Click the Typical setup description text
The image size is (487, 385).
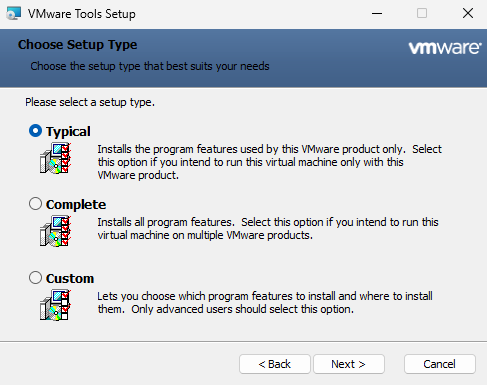click(x=269, y=162)
